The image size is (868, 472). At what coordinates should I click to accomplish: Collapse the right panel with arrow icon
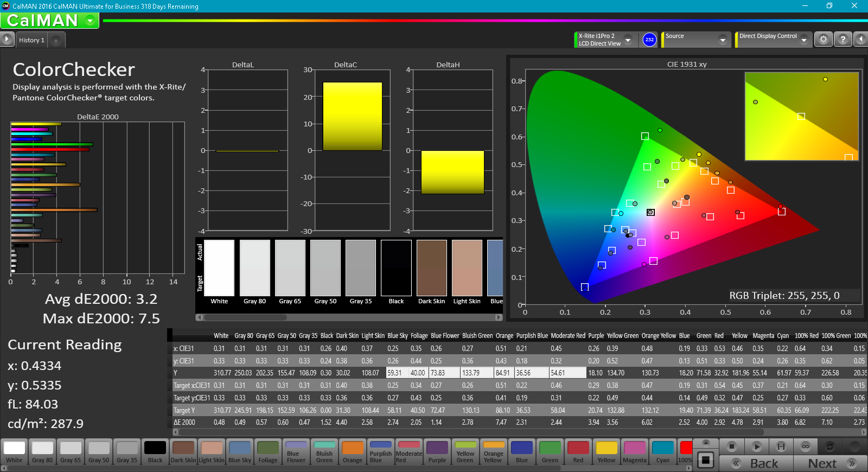coord(860,40)
